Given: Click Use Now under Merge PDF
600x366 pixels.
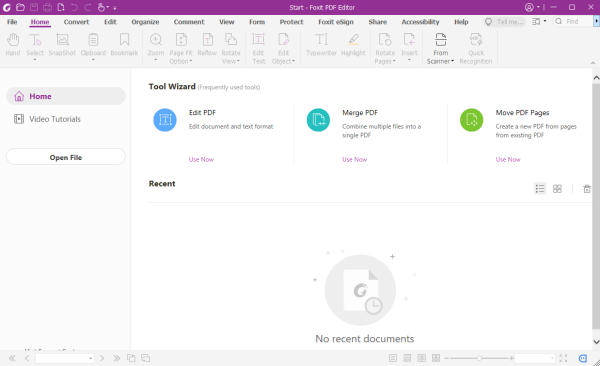Looking at the screenshot, I should pos(354,159).
